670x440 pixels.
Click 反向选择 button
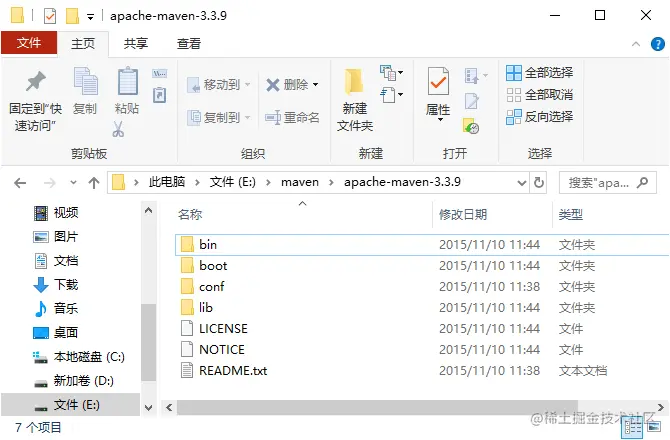[540, 116]
